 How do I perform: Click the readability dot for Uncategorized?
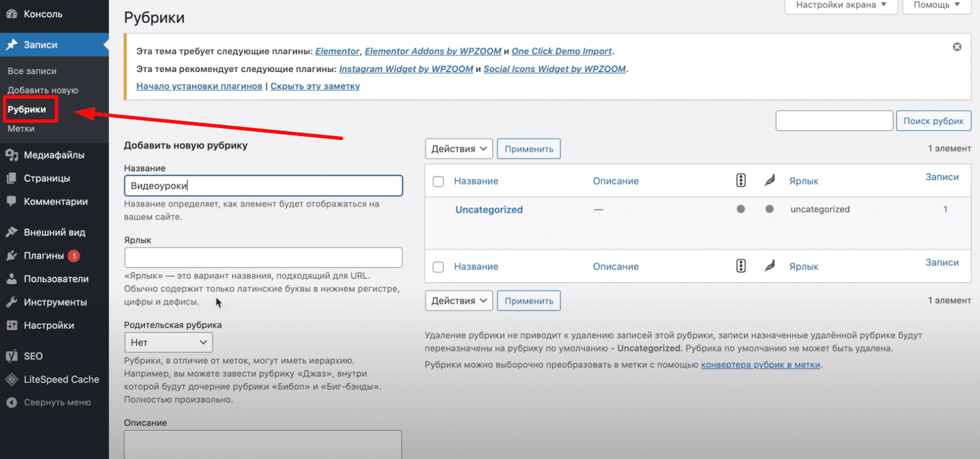(769, 209)
